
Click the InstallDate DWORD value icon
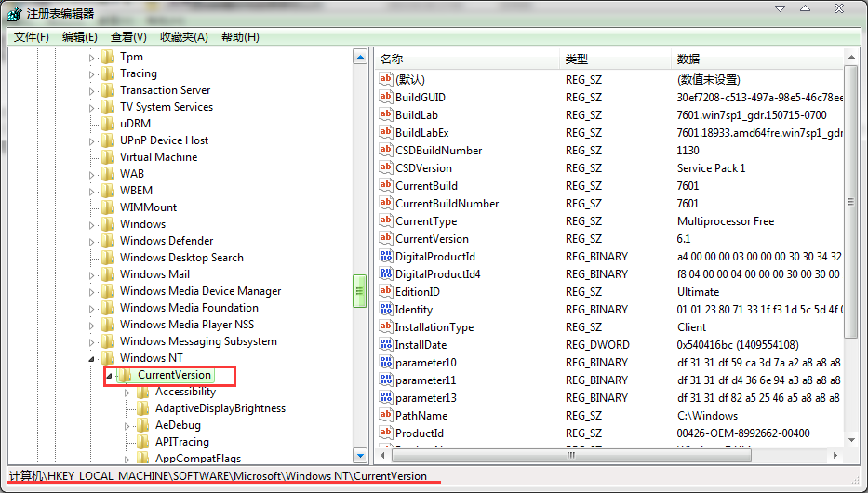386,345
